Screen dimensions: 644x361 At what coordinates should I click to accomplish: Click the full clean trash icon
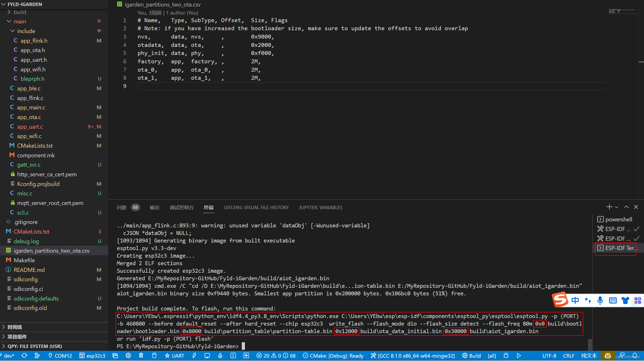[x=141, y=356]
